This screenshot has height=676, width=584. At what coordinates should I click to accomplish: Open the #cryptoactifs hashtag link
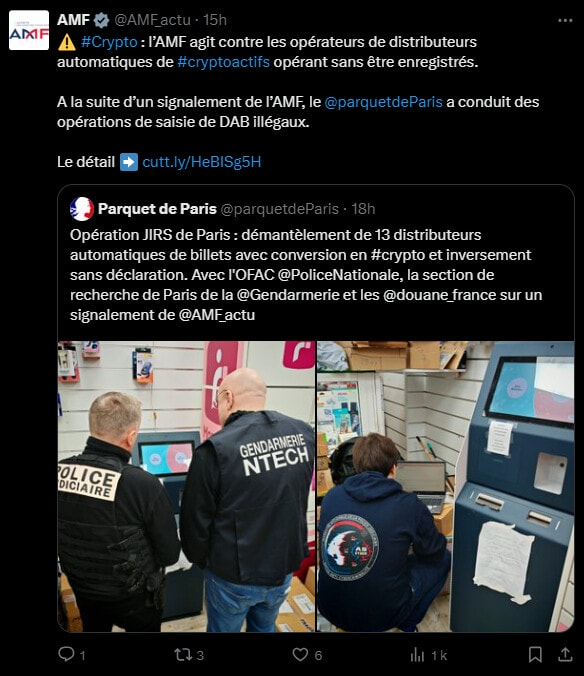pos(223,62)
